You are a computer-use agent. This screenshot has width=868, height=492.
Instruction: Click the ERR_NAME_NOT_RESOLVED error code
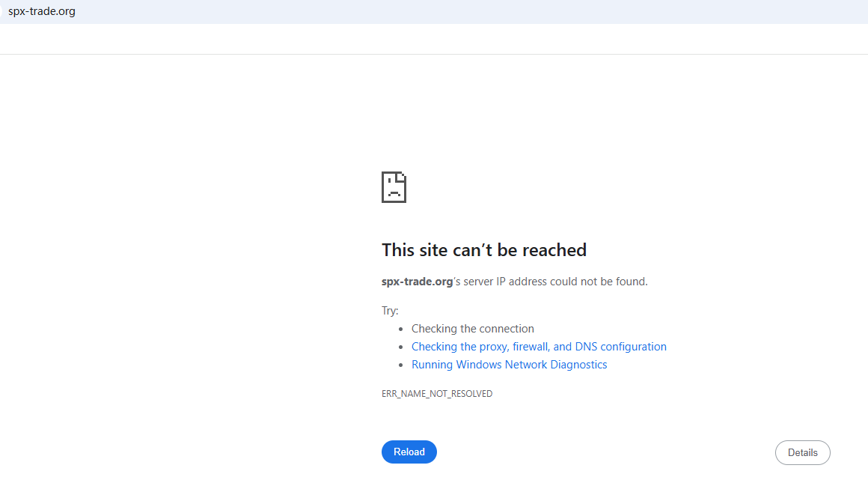coord(437,394)
